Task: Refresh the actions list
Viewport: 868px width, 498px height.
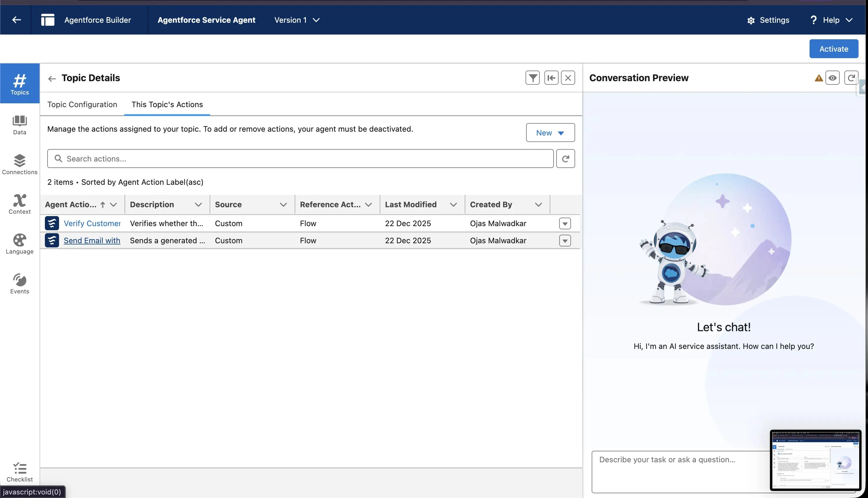Action: click(565, 159)
